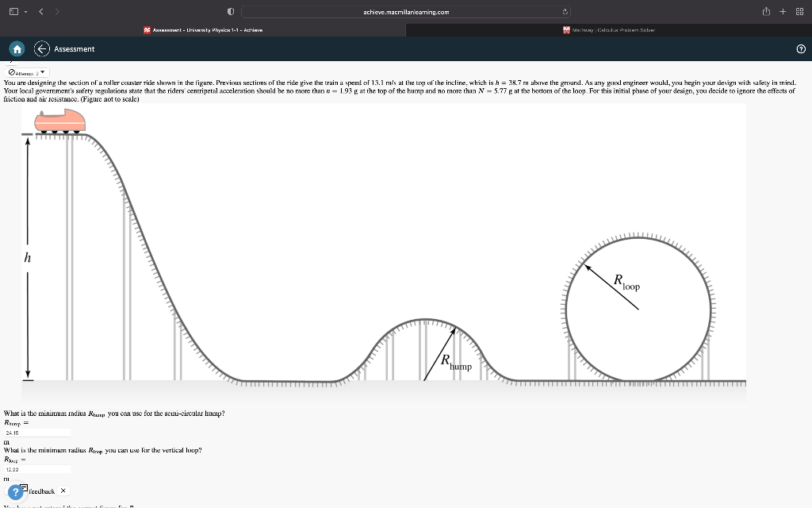Switch to Assessment - University Physics tab
Screen dimensions: 812x508
coord(203,30)
